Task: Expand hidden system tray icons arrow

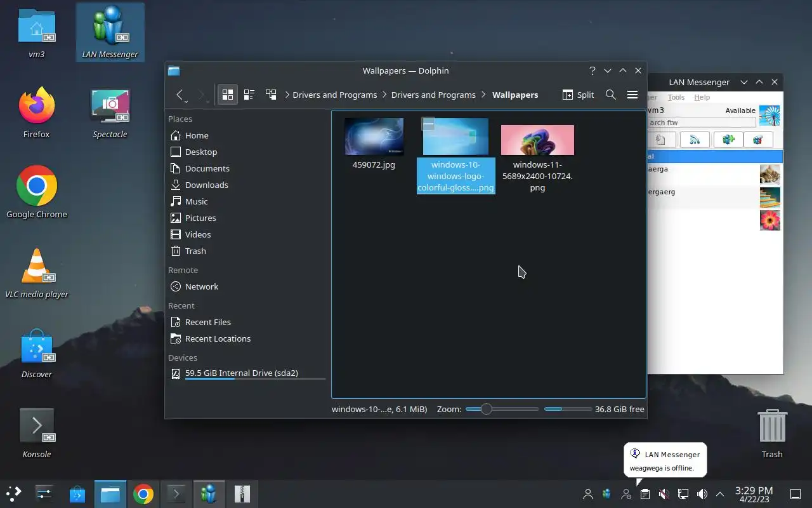Action: click(720, 494)
